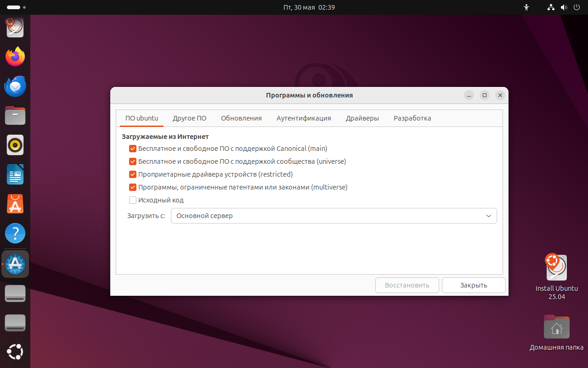Switch to the Другое ПО tab

[189, 118]
